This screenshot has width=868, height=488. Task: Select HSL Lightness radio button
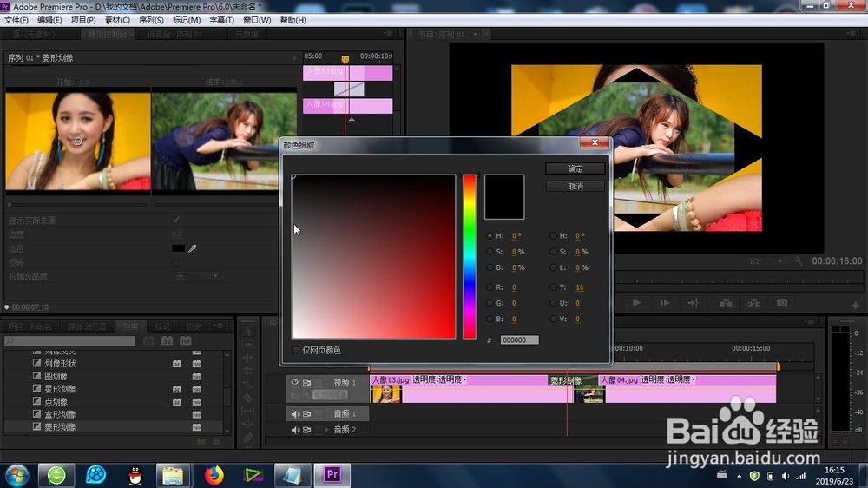(x=553, y=267)
